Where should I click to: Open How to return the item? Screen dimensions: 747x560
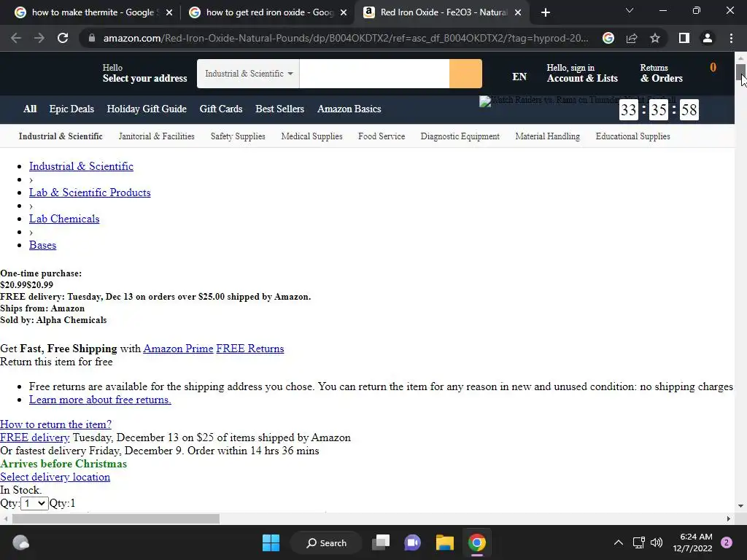(55, 424)
